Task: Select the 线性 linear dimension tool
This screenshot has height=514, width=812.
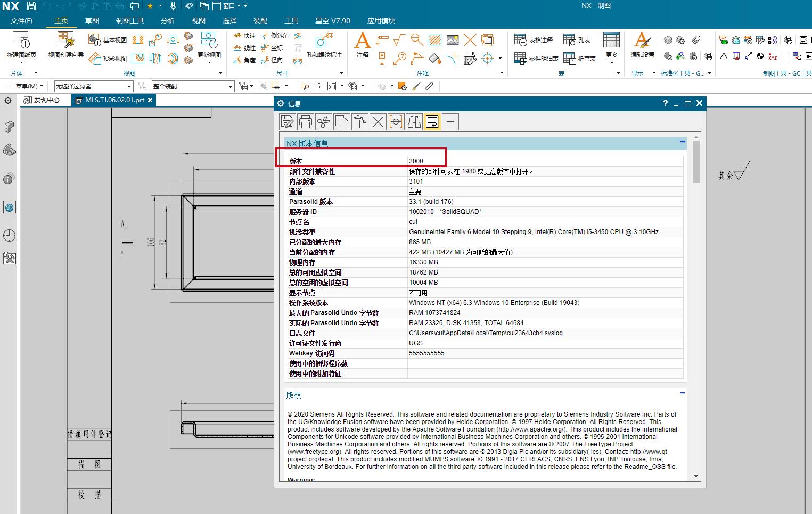Action: pyautogui.click(x=244, y=48)
